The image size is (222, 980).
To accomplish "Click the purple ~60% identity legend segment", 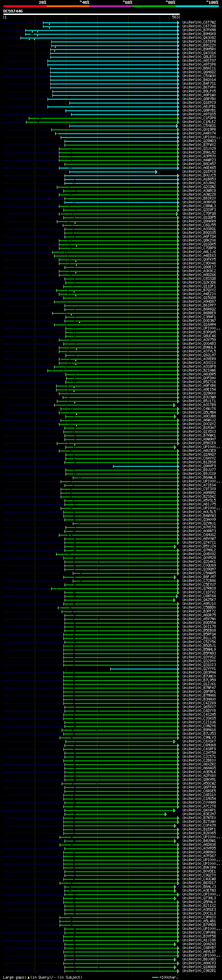I will pyautogui.click(x=111, y=6).
